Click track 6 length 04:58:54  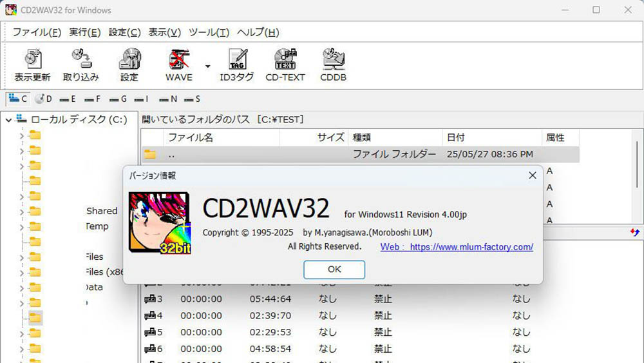tap(270, 349)
